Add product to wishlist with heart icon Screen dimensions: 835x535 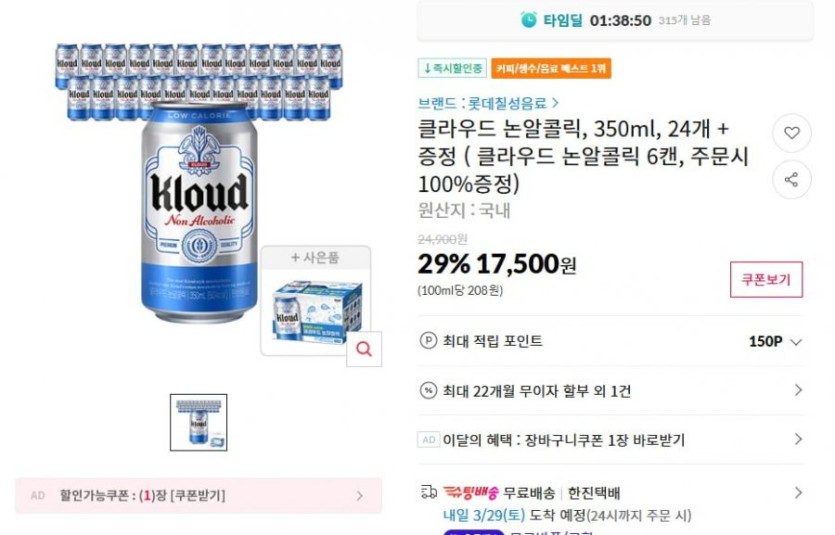[x=791, y=133]
